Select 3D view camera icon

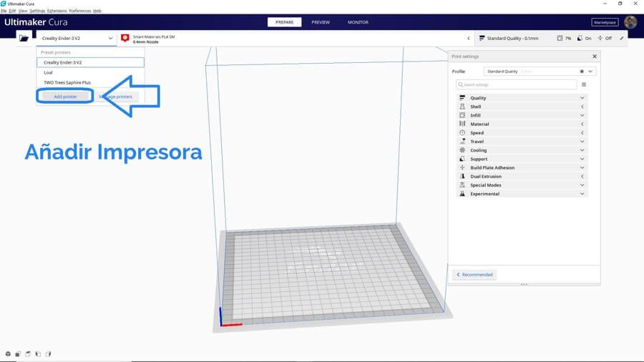point(8,354)
